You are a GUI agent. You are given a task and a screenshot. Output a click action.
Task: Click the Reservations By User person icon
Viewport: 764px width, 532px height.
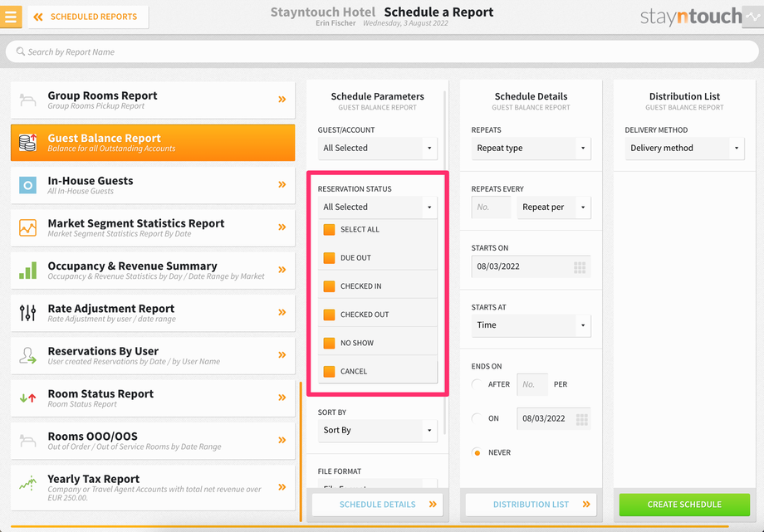[x=27, y=356]
